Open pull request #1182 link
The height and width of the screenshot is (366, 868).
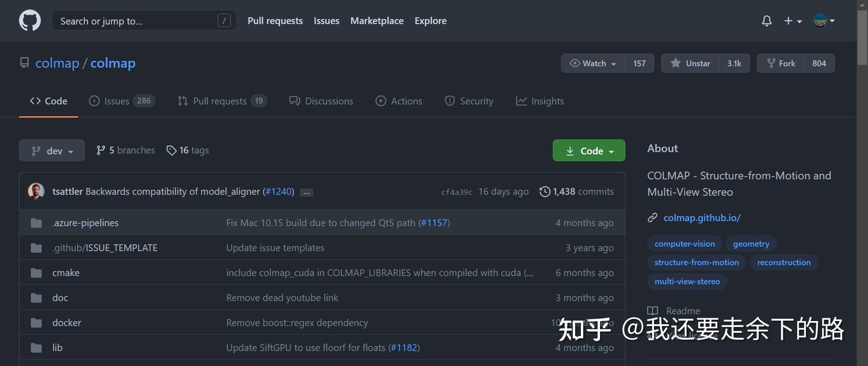(x=404, y=348)
